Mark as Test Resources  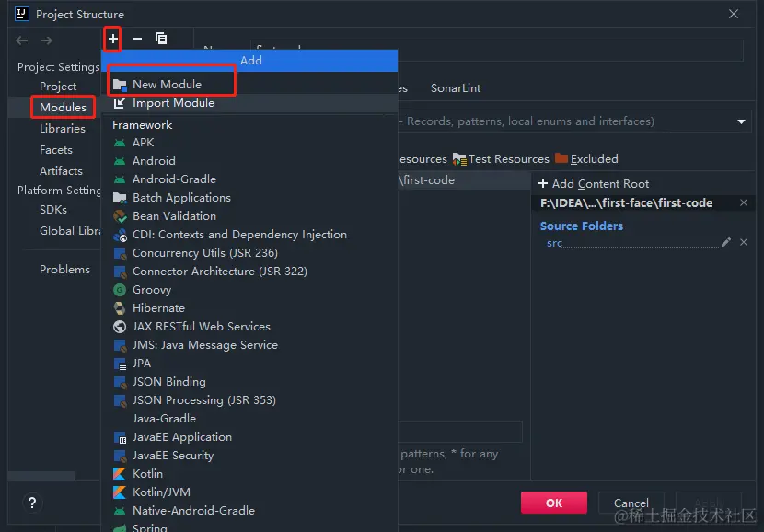coord(502,159)
